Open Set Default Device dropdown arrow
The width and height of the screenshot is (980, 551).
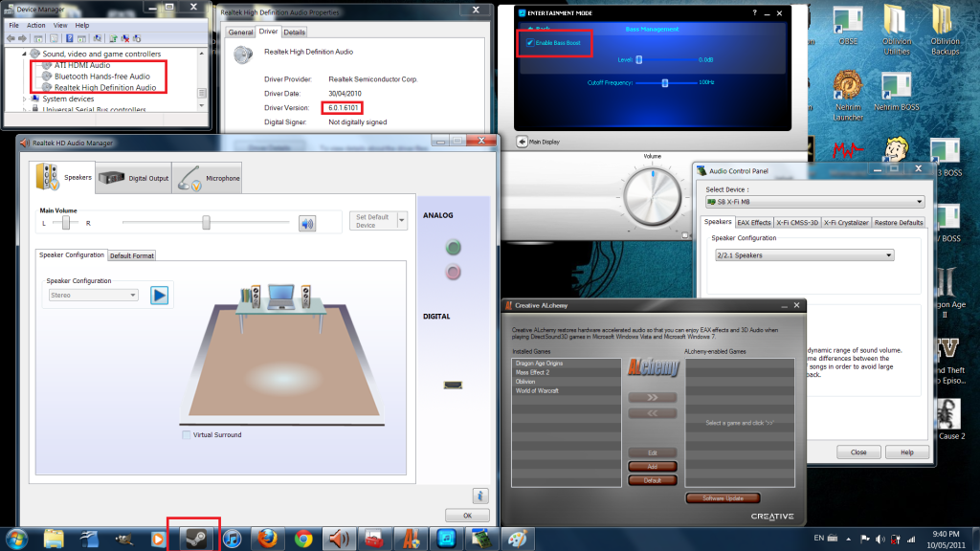[402, 221]
